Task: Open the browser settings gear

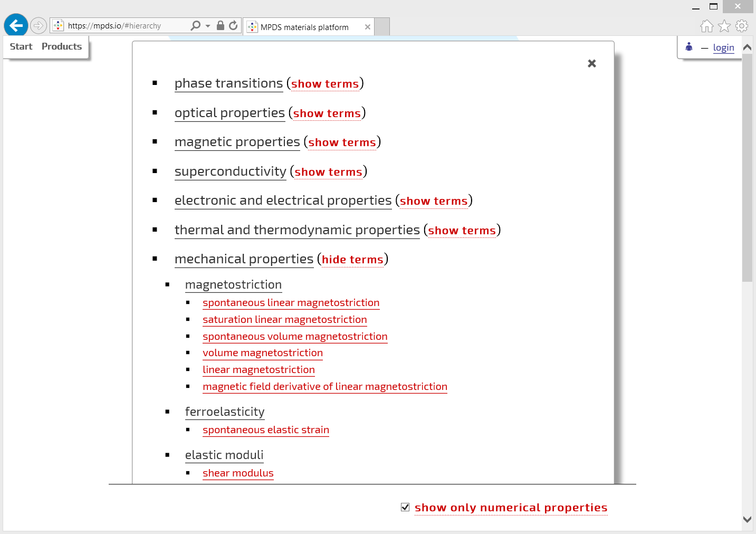Action: coord(742,25)
